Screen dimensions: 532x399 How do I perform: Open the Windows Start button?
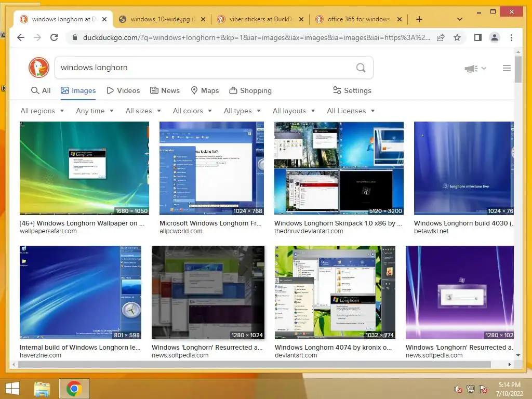click(x=12, y=389)
